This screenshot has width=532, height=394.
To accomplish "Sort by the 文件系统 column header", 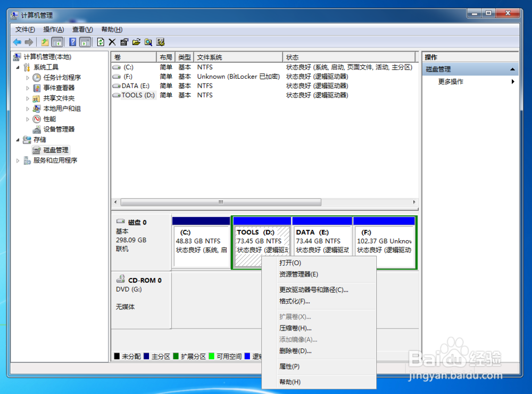I will (238, 57).
